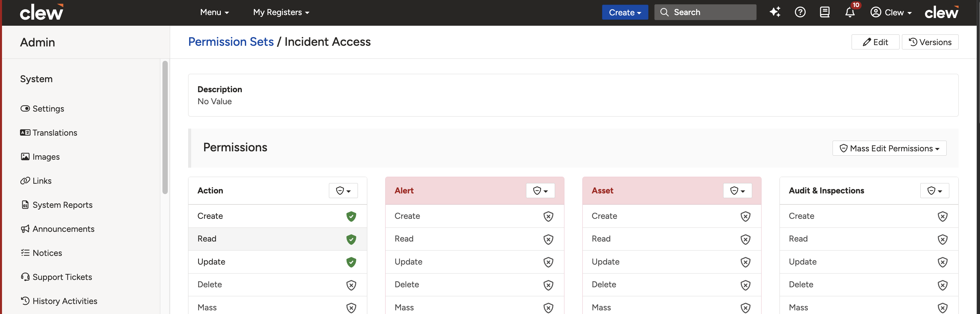Go to History Activities in sidebar

[59, 301]
